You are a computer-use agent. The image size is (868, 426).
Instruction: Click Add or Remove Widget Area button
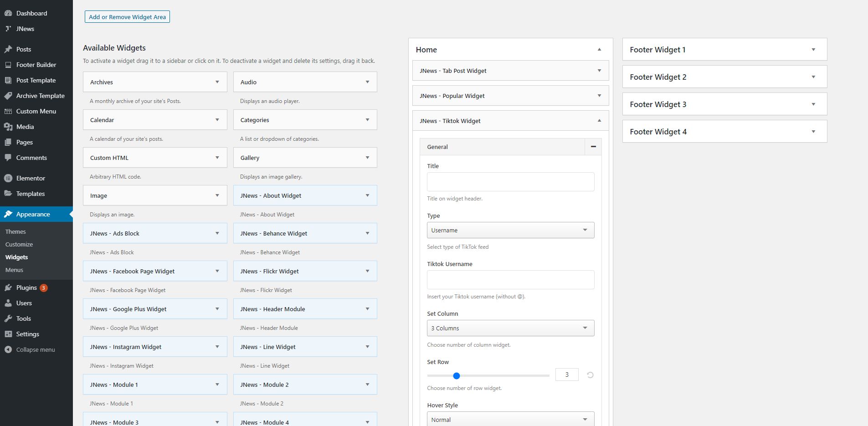pos(127,17)
